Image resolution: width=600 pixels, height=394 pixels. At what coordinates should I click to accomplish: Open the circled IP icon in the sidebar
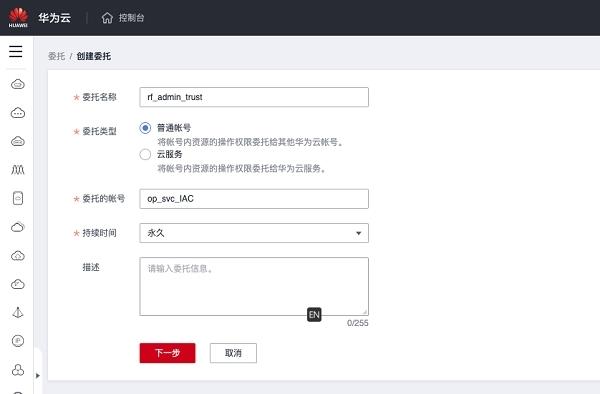click(x=18, y=341)
